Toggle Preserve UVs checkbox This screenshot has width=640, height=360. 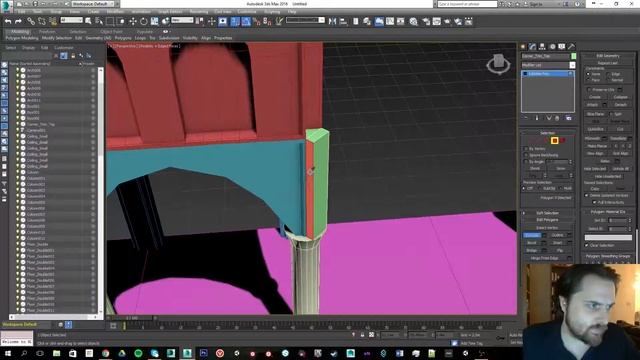[589, 89]
